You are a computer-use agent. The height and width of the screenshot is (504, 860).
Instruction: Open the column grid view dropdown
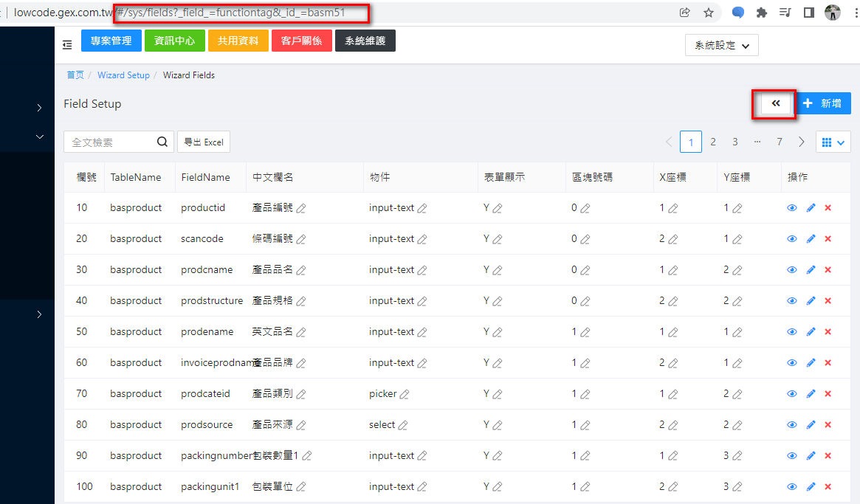[x=833, y=142]
